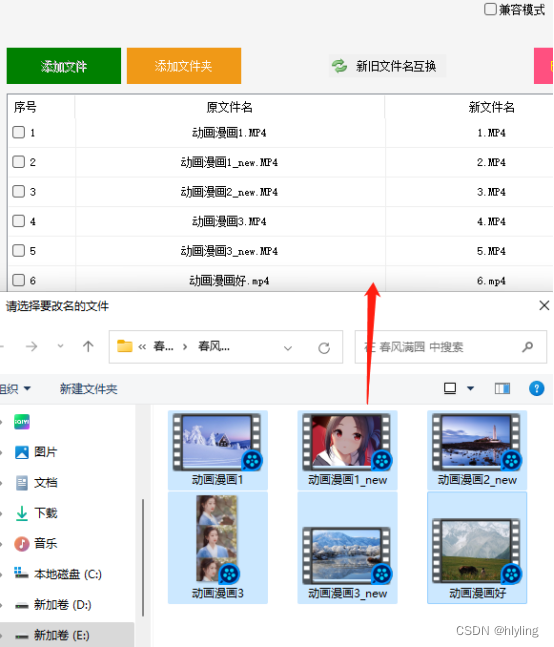Viewport: 554px width, 647px height.
Task: Open 本地磁盘 (C:) in navigation pane
Action: pos(58,574)
